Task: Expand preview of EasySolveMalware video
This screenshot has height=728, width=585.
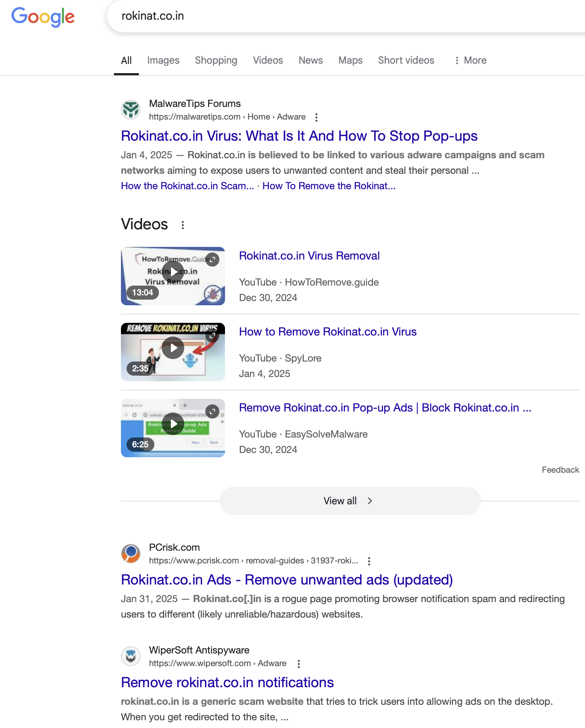Action: tap(212, 411)
